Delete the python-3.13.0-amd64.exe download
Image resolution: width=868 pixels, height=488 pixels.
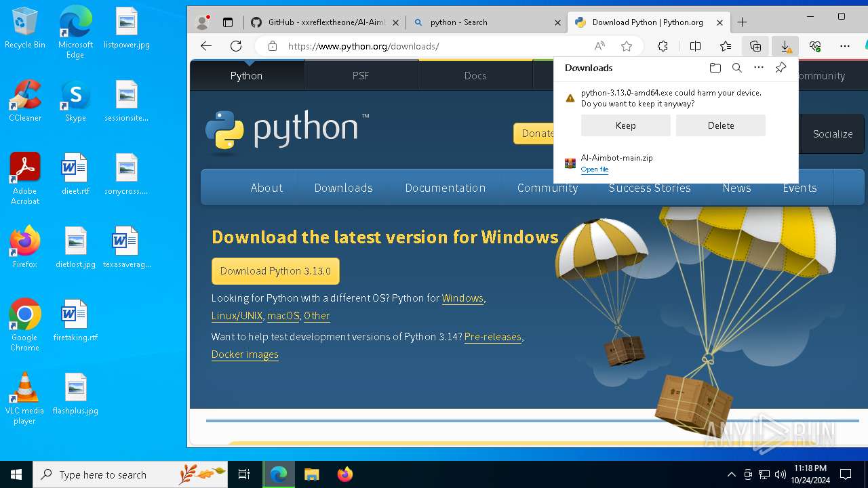click(721, 125)
